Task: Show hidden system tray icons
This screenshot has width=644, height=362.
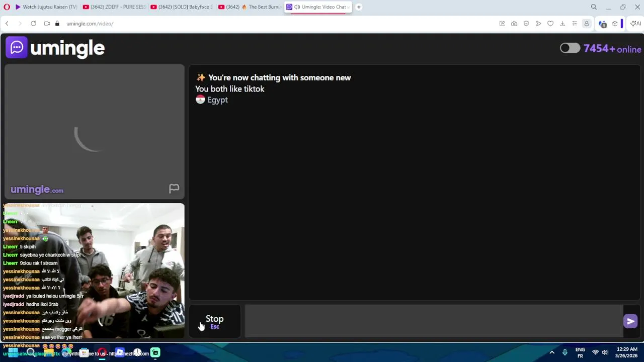Action: (552, 352)
